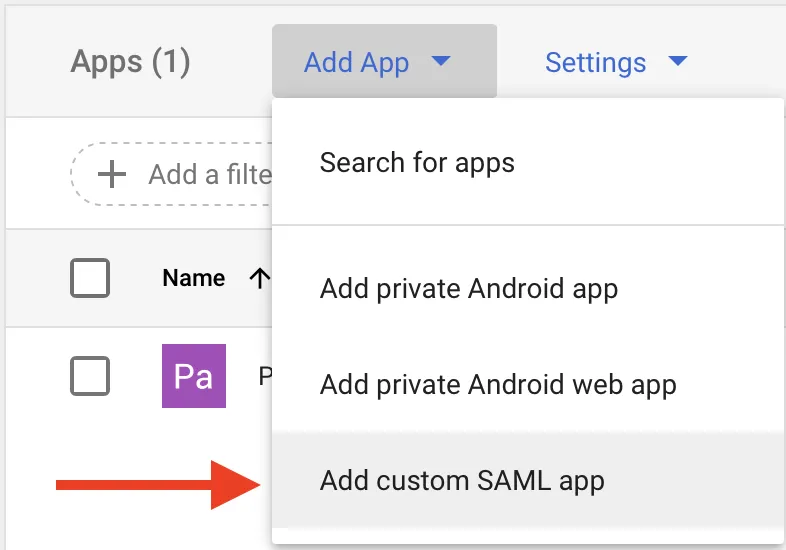786x550 pixels.
Task: Click the Name column header
Action: click(x=193, y=278)
